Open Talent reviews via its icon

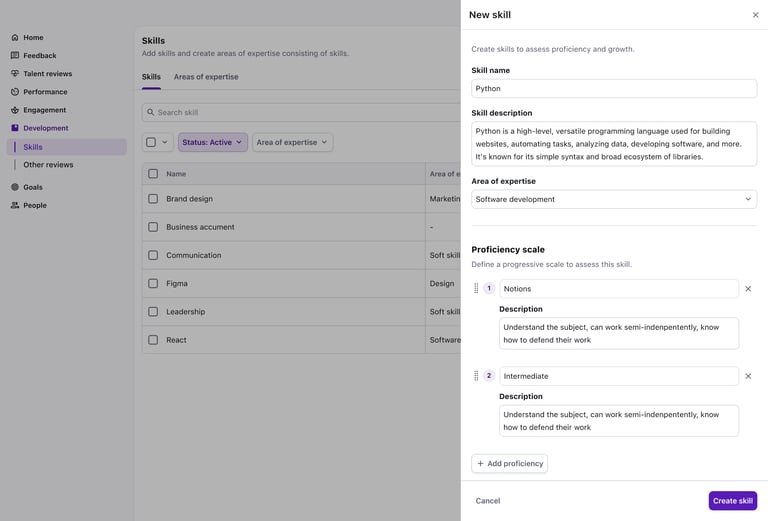[x=15, y=73]
